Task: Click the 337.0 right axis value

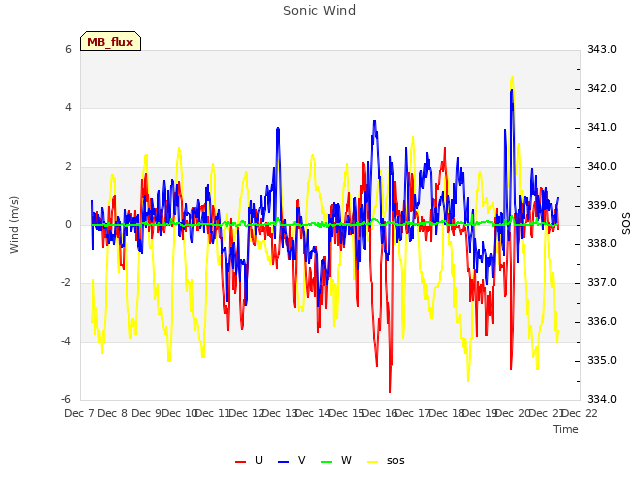Action: pyautogui.click(x=602, y=282)
